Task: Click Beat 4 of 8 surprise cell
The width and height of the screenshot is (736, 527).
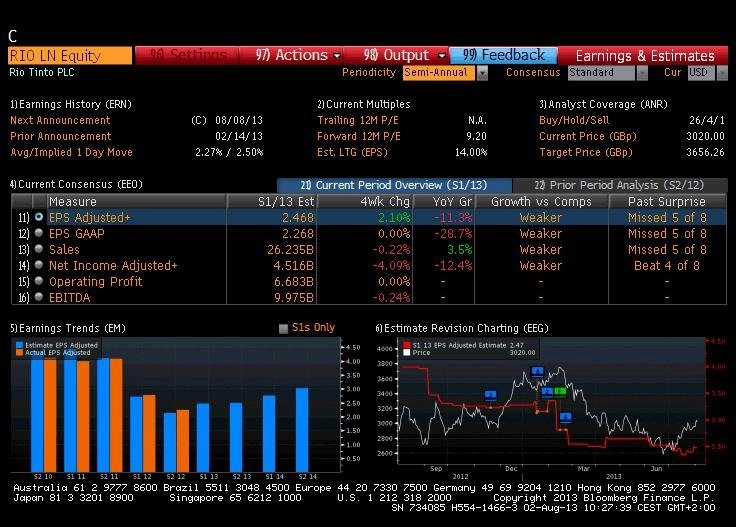Action: point(667,266)
